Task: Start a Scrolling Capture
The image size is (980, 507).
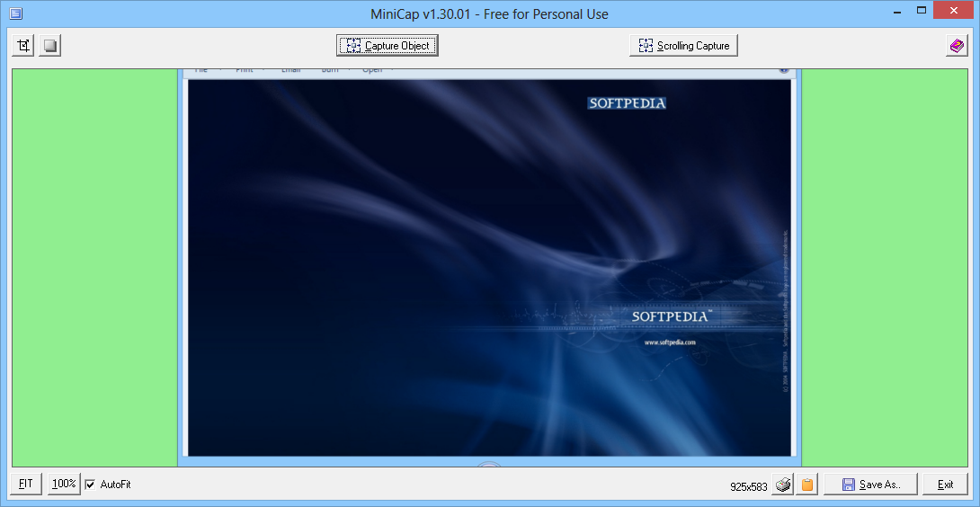Action: 683,46
